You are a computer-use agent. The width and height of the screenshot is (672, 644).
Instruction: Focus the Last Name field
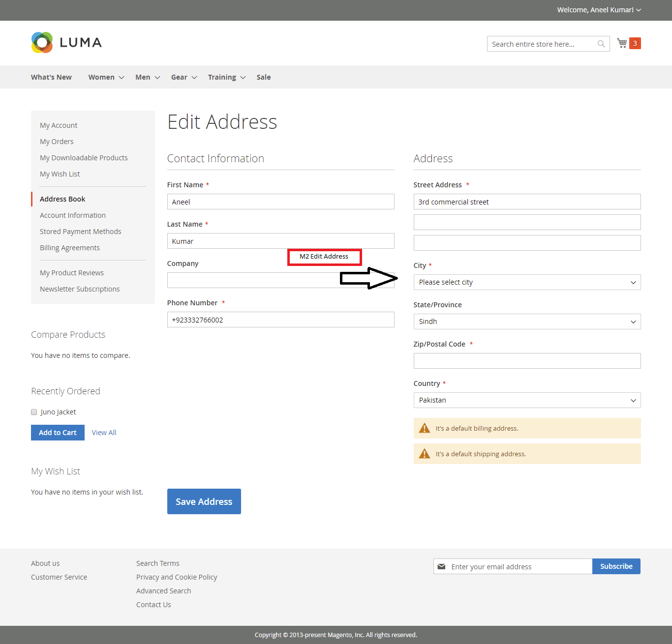coord(280,241)
